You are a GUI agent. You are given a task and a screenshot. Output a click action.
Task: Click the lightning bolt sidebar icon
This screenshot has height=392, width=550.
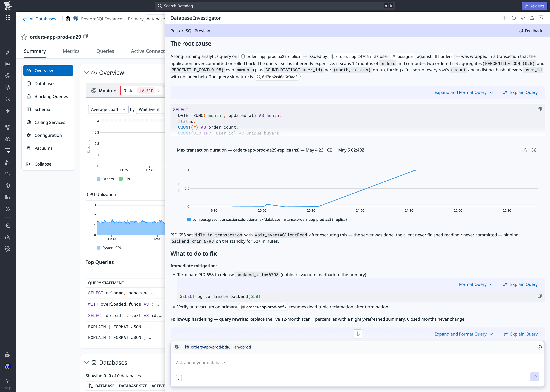coord(8,111)
